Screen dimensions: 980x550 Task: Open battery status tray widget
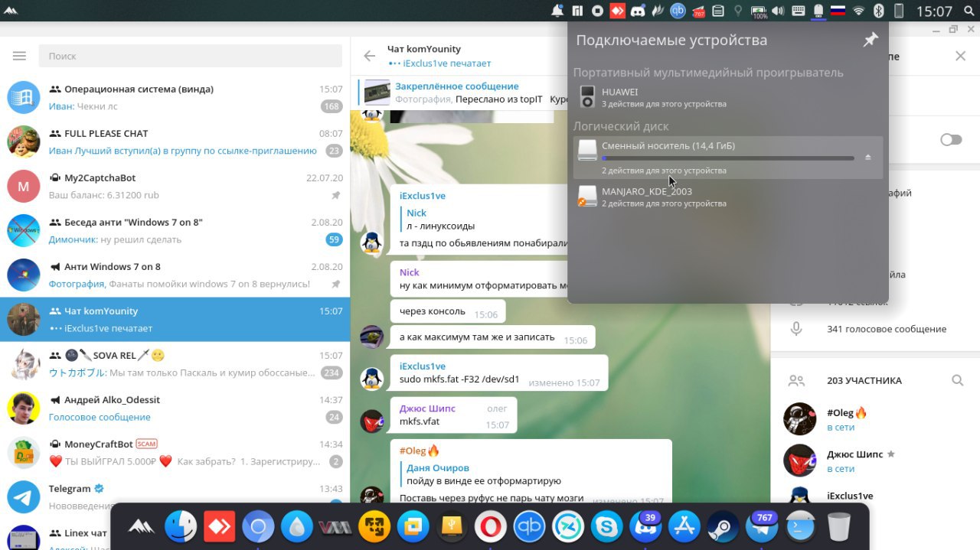[759, 11]
